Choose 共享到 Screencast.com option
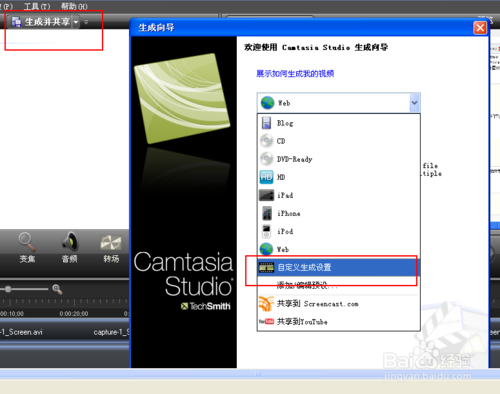 pos(338,304)
